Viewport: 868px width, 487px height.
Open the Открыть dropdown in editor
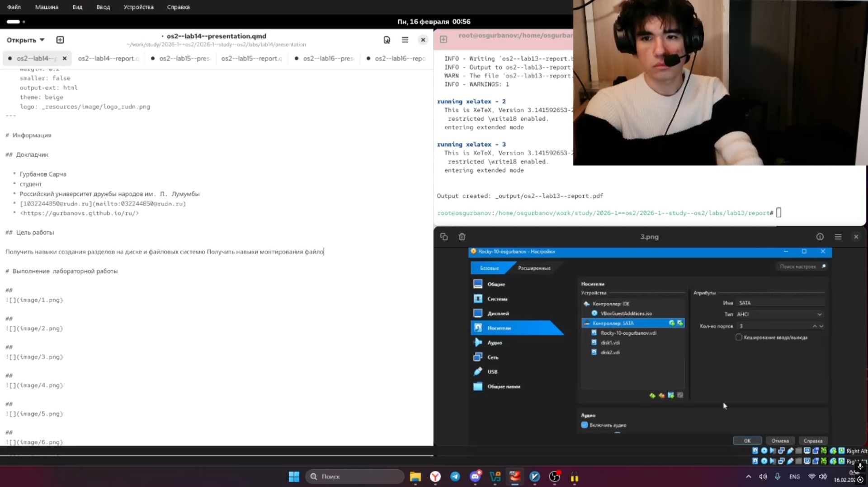(x=25, y=40)
